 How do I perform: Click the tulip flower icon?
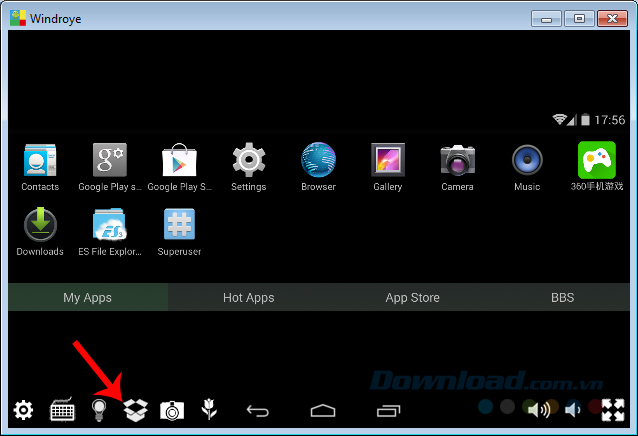tap(209, 409)
